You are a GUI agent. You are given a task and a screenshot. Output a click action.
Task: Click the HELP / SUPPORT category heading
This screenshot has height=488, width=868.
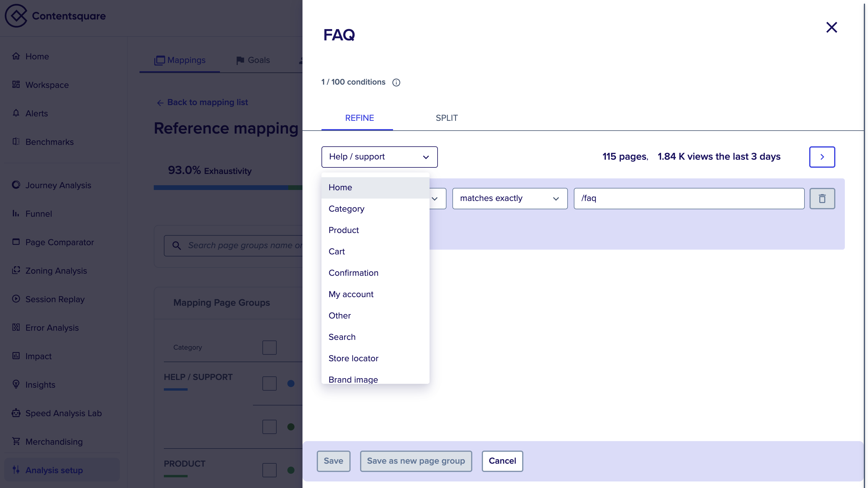198,377
